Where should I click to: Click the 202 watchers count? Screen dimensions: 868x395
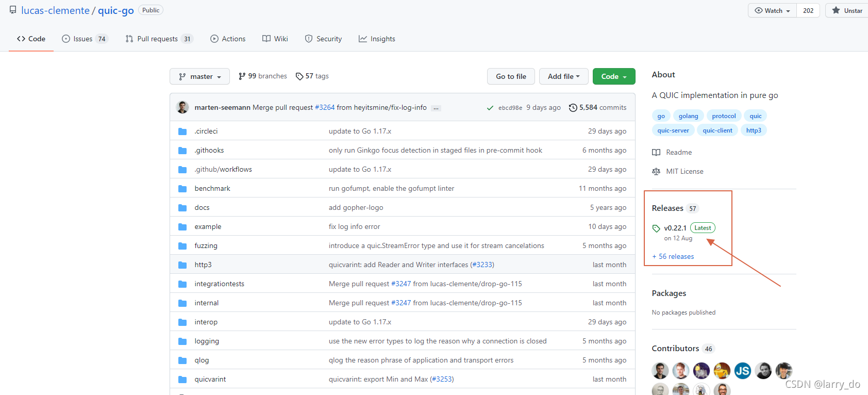[808, 10]
